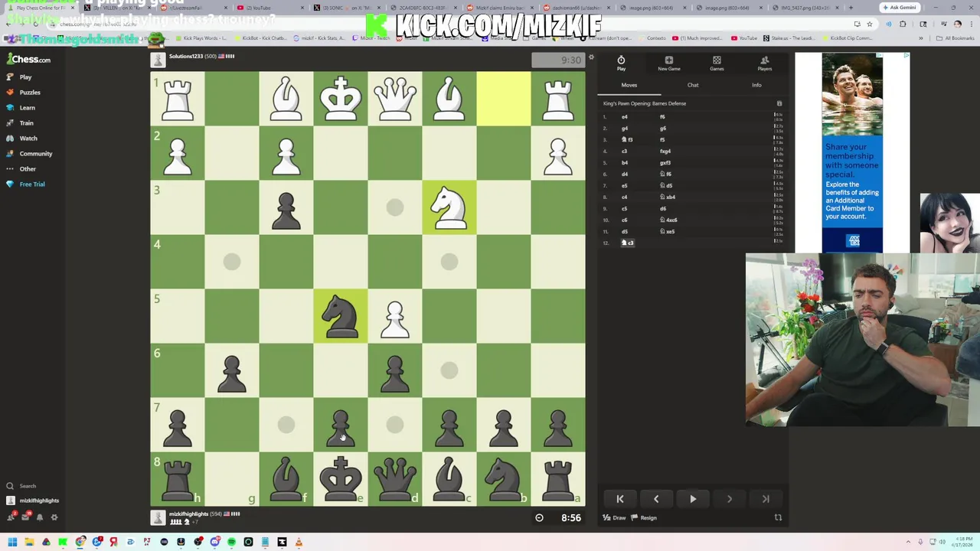Open Puzzles in the chess.com sidebar

click(24, 93)
